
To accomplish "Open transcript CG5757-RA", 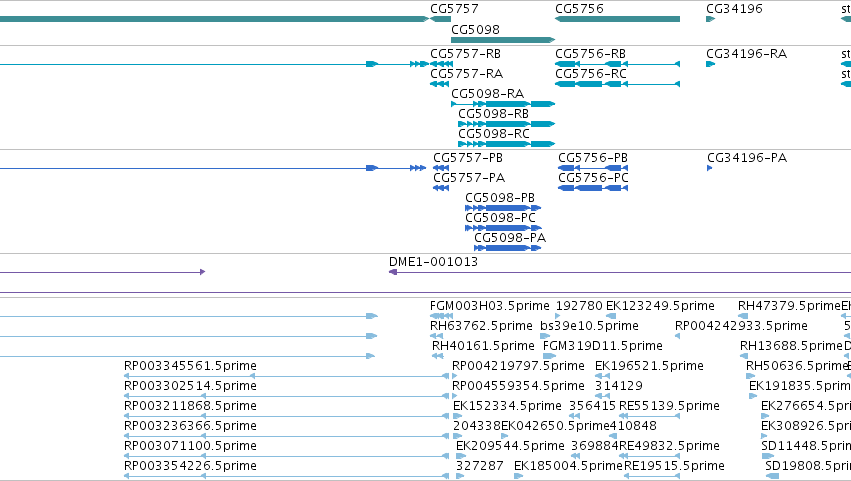I will click(x=467, y=74).
